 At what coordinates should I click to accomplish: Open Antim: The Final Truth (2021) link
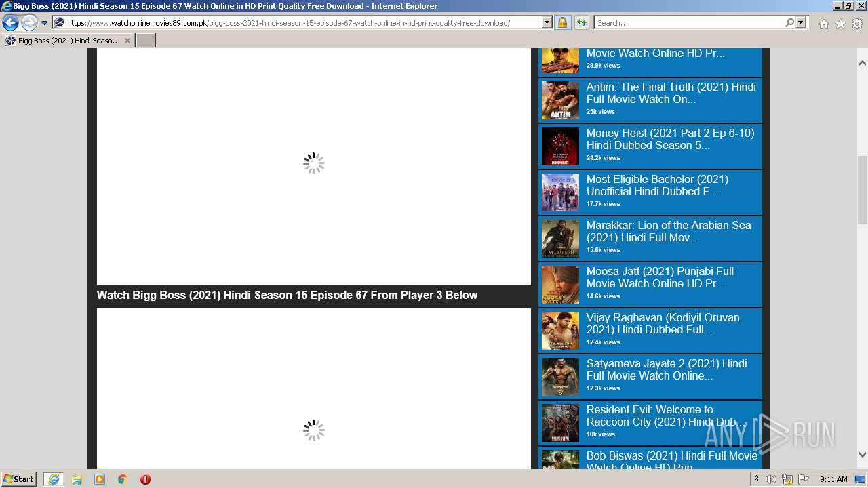coord(671,93)
